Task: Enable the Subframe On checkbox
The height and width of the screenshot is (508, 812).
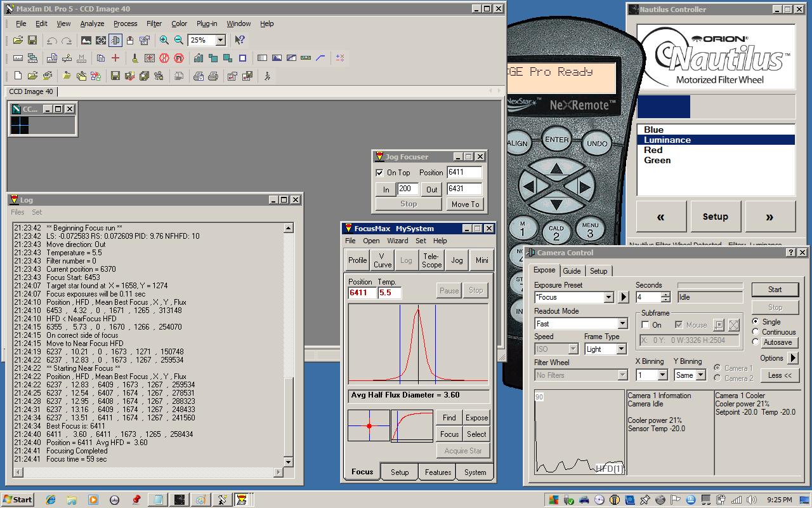Action: [645, 324]
